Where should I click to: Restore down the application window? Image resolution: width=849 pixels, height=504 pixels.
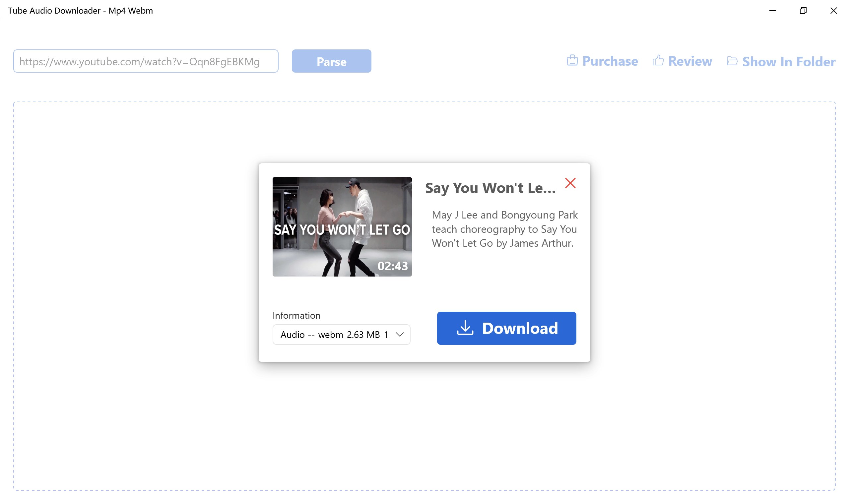coord(803,11)
